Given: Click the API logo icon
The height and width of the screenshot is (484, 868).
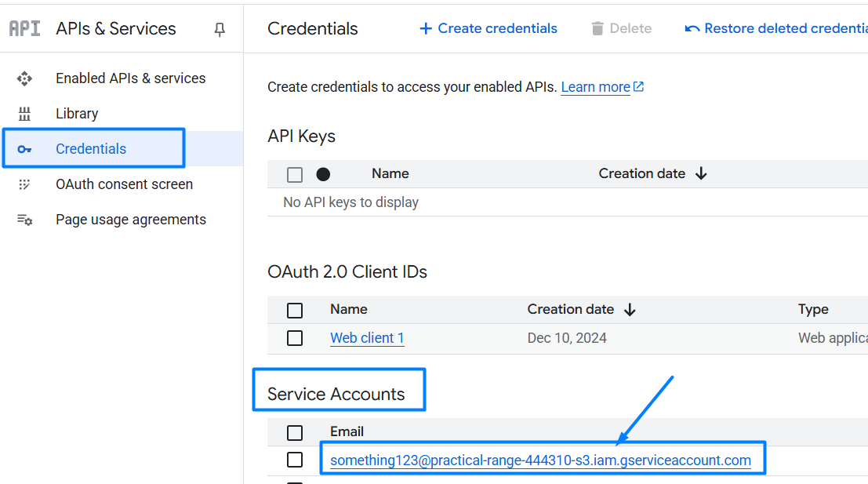Looking at the screenshot, I should tap(25, 28).
